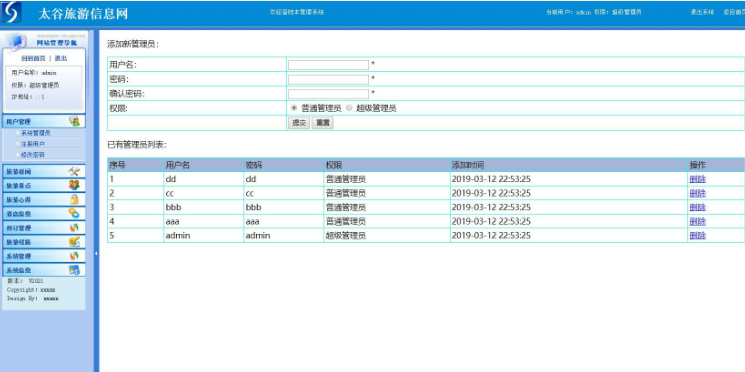Open 注册用户 submenu item
The height and width of the screenshot is (372, 745).
33,144
